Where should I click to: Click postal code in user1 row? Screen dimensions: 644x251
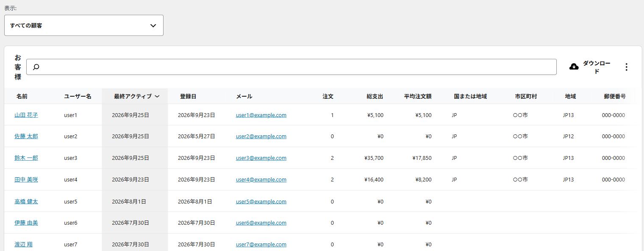coord(613,115)
